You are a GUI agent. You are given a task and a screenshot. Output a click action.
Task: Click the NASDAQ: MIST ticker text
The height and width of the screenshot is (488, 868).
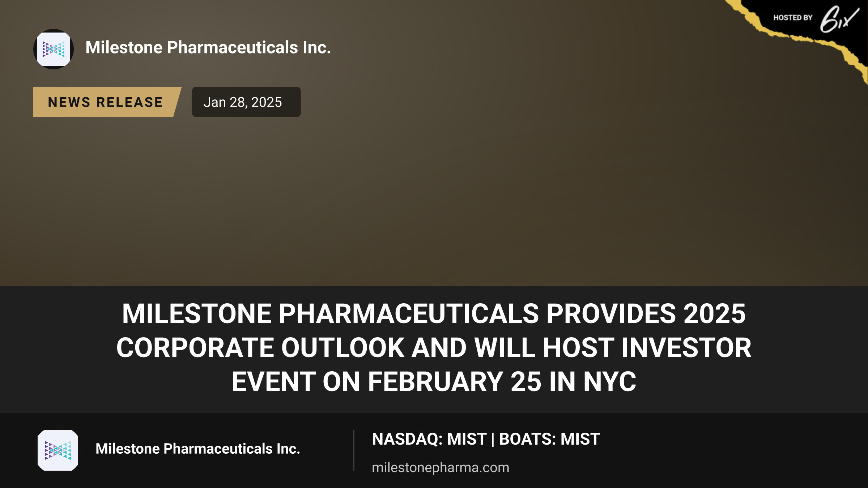429,439
